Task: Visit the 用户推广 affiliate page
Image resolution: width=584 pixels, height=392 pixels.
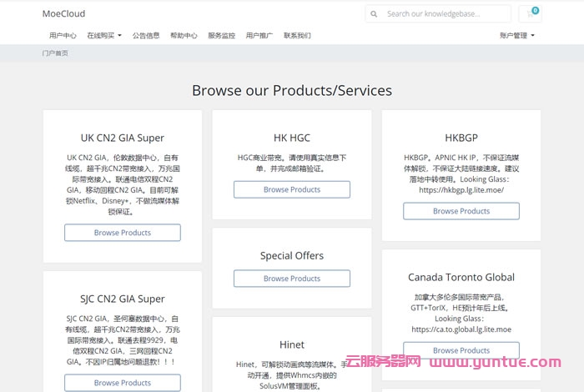Action: pyautogui.click(x=259, y=36)
